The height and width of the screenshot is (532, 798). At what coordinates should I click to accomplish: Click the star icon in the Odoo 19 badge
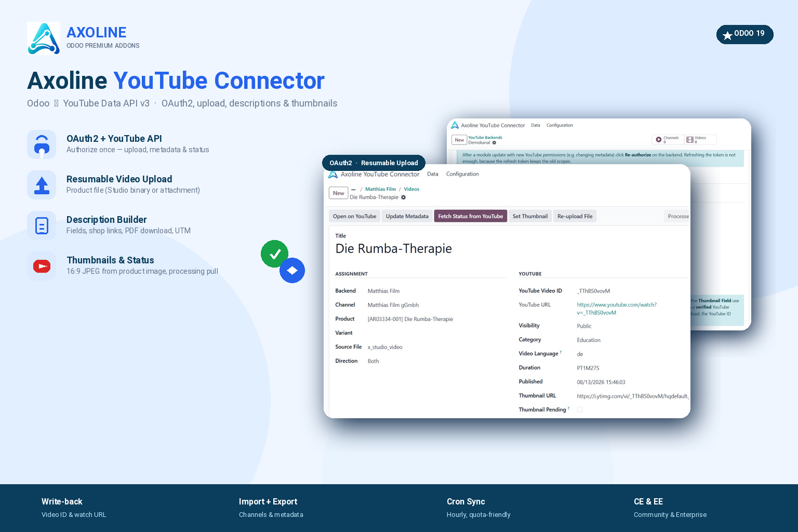[x=727, y=35]
